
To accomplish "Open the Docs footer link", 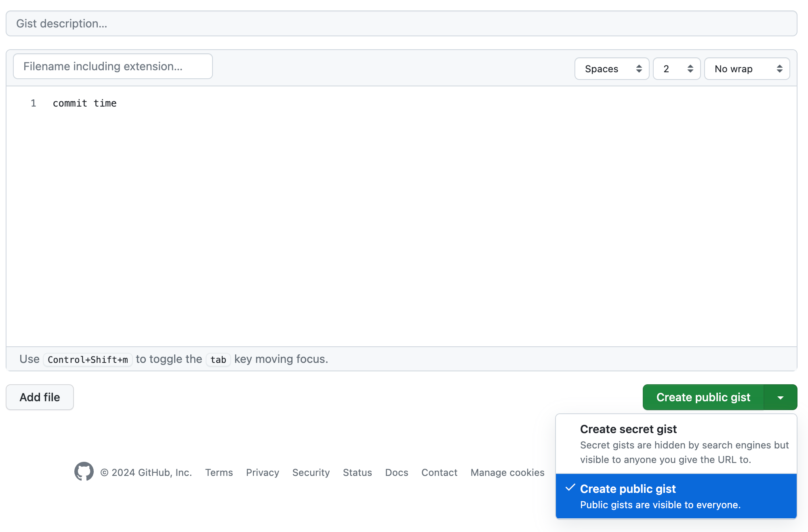I will pyautogui.click(x=396, y=472).
